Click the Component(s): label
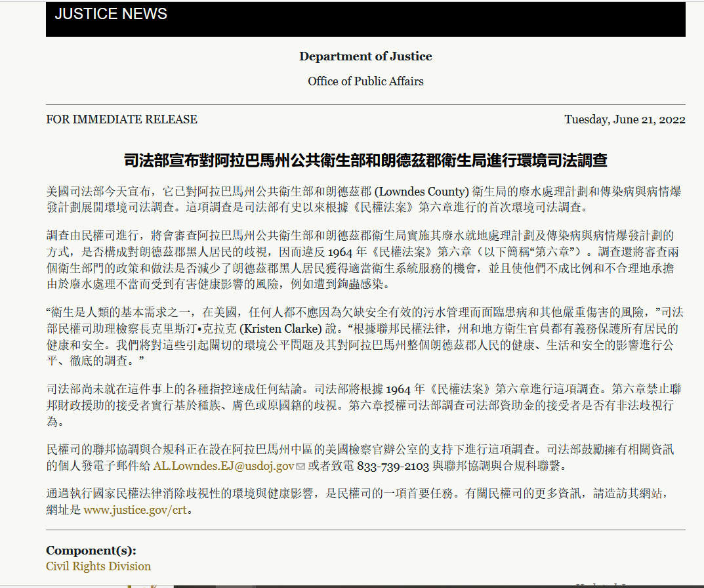Screen dimensions: 704x588 pyautogui.click(x=91, y=551)
